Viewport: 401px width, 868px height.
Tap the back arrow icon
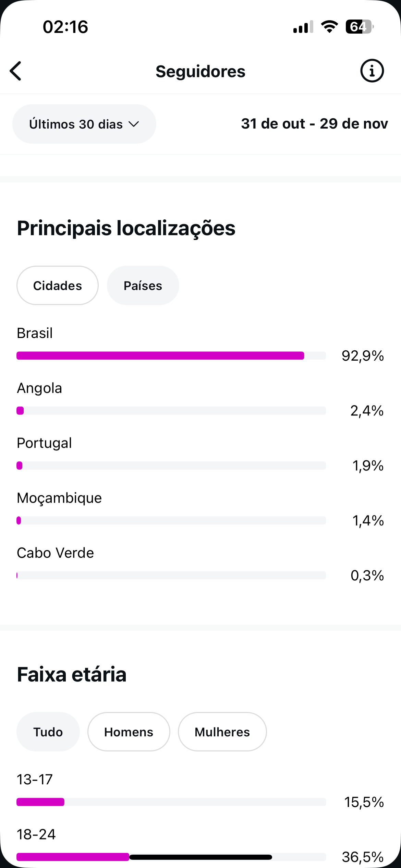pyautogui.click(x=16, y=71)
